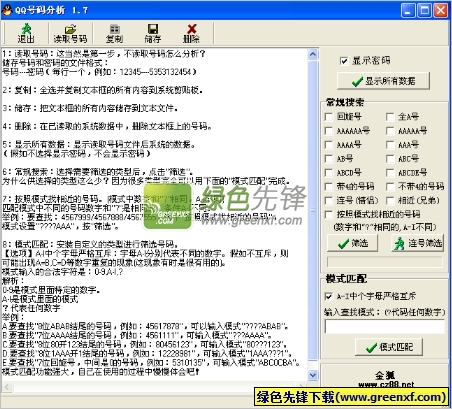The height and width of the screenshot is (409, 452).
Task: Enable 按照模式找相近的号码 checkbox
Action: point(329,214)
